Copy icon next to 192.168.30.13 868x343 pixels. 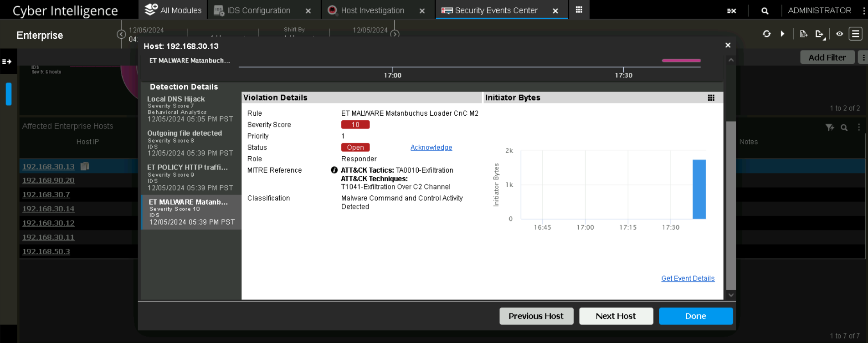coord(85,166)
